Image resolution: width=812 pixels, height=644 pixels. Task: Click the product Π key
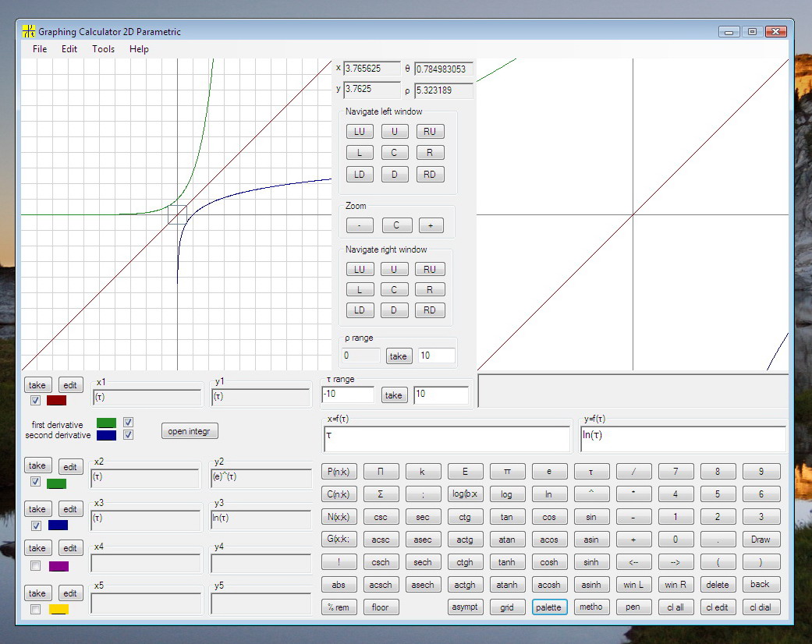pyautogui.click(x=381, y=472)
